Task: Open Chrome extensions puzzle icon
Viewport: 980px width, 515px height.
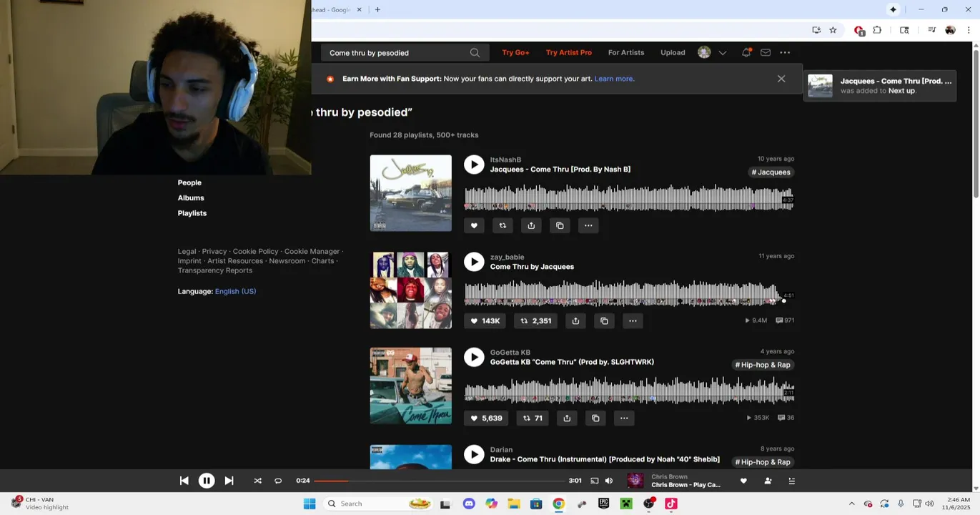Action: [x=877, y=30]
